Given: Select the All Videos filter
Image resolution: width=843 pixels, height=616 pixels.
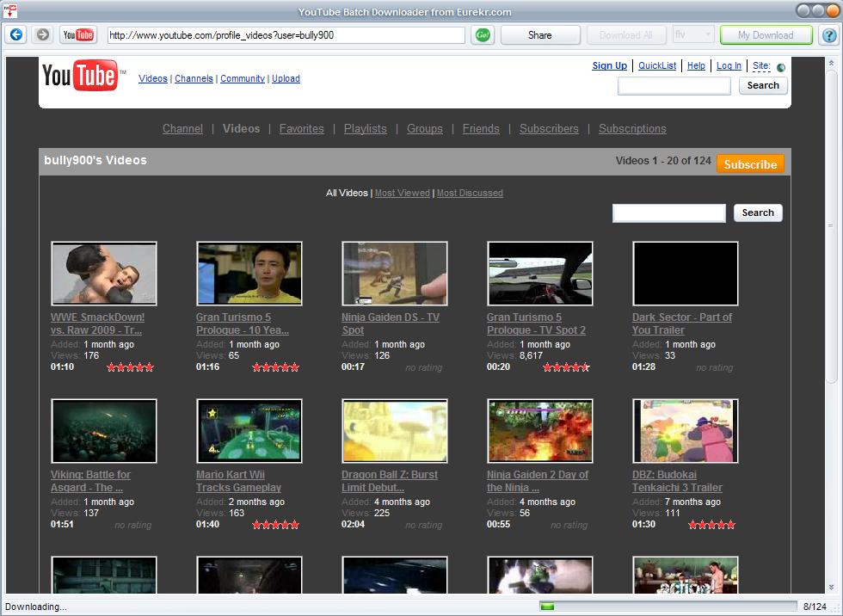Looking at the screenshot, I should pyautogui.click(x=347, y=193).
